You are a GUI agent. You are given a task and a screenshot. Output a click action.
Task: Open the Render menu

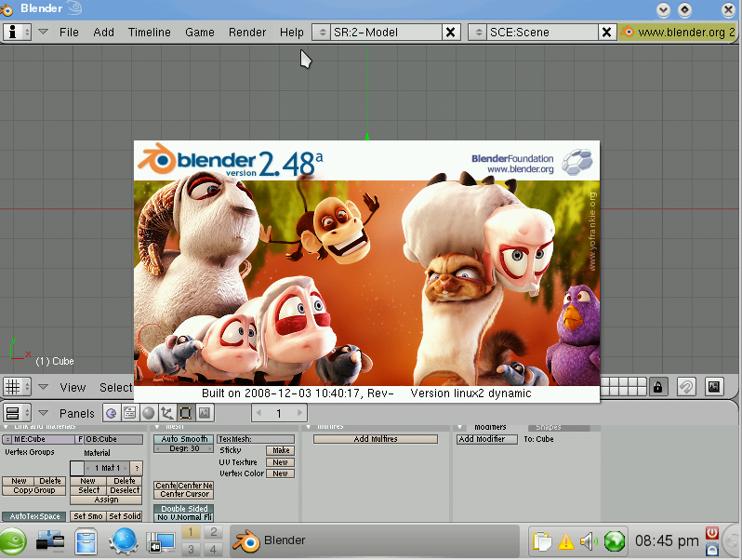(247, 33)
